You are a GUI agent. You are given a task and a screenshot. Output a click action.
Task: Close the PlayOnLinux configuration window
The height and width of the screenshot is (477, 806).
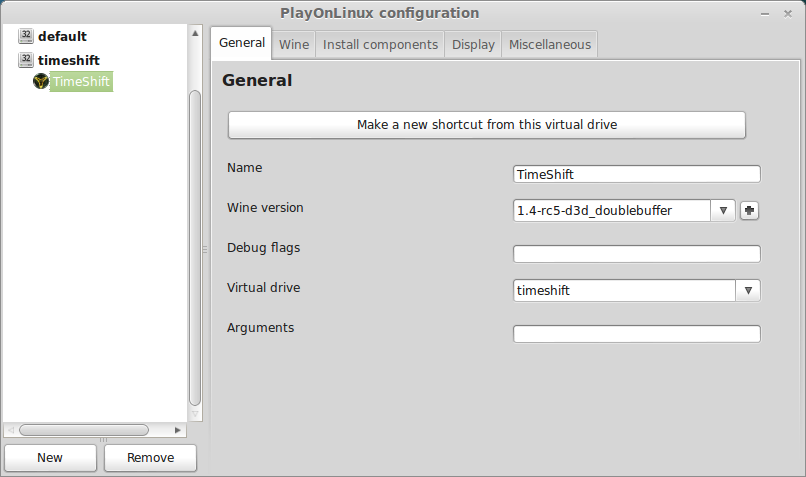click(787, 14)
